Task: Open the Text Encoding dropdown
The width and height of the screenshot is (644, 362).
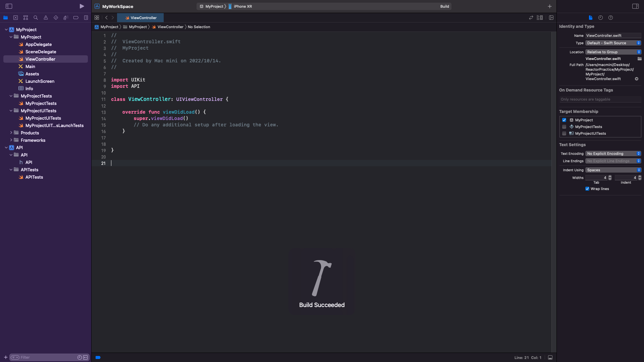Action: (613, 154)
